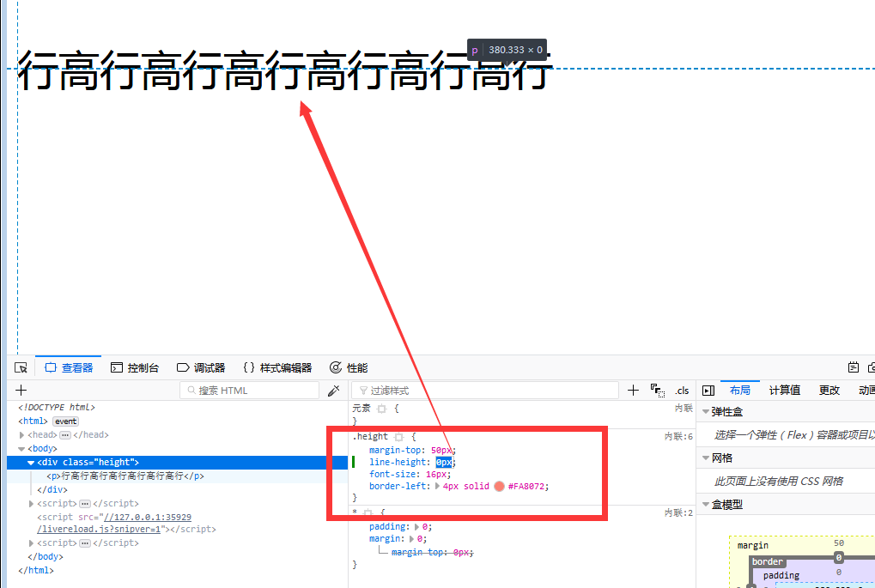Open the 计算值 (Computed) tab
The image size is (875, 588).
click(x=784, y=390)
